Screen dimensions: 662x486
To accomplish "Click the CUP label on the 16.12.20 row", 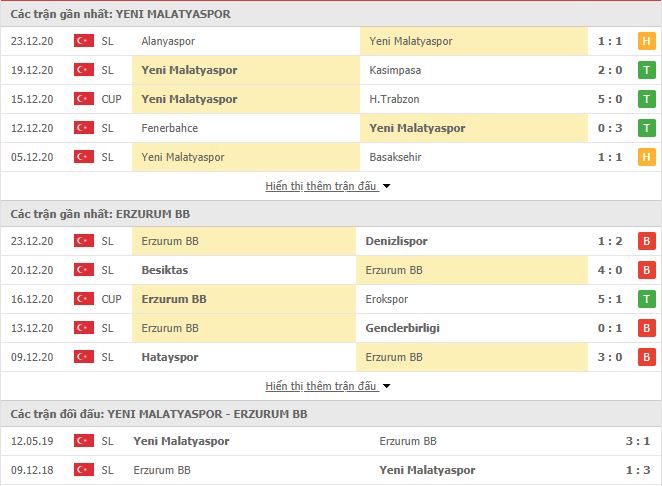I will pyautogui.click(x=111, y=299).
